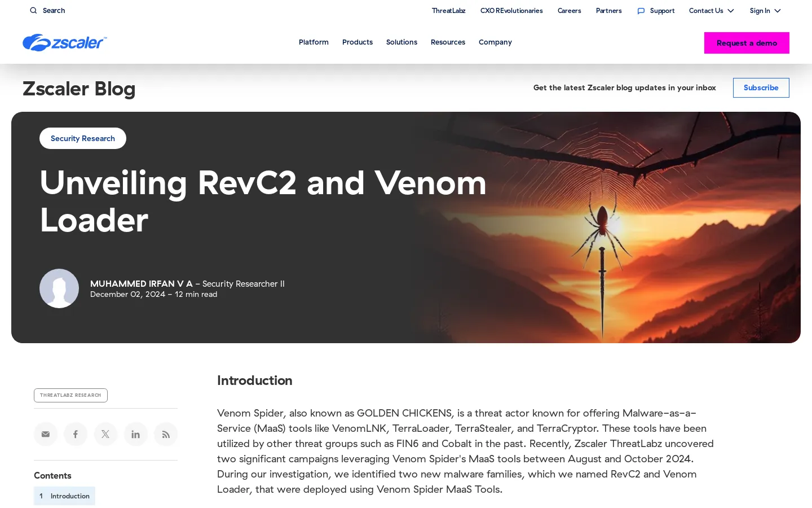Image resolution: width=812 pixels, height=508 pixels.
Task: Click the search magnifier icon
Action: 33,11
